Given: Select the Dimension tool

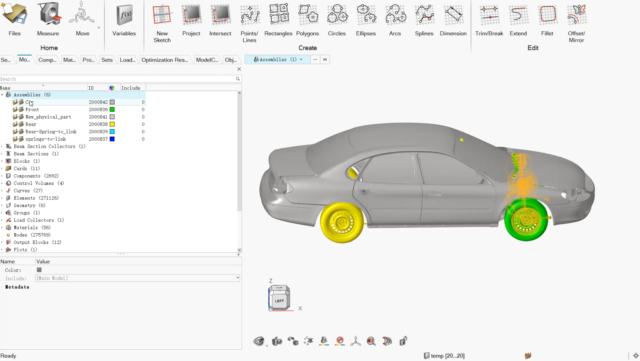Looking at the screenshot, I should (453, 19).
